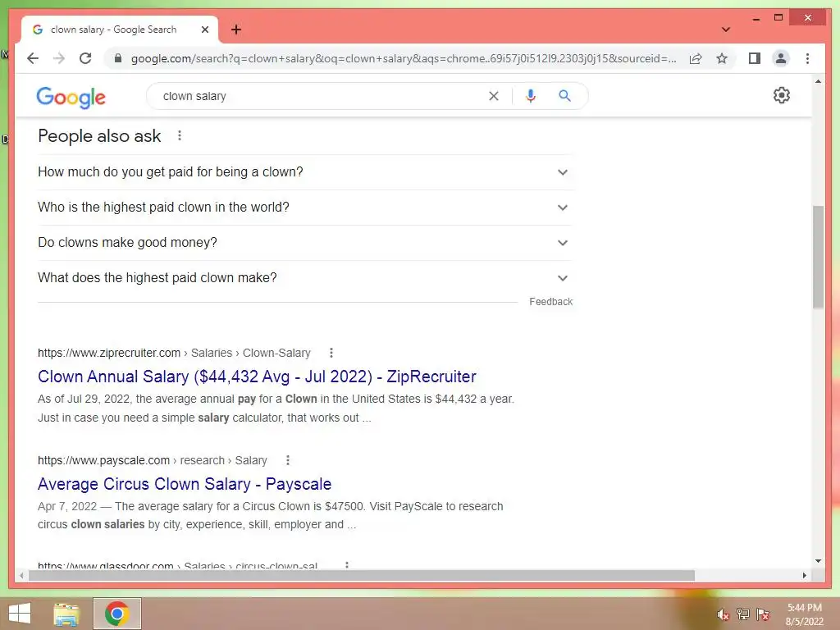The height and width of the screenshot is (630, 840).
Task: Open the ZipRecruiter result's three-dot menu
Action: click(x=331, y=353)
